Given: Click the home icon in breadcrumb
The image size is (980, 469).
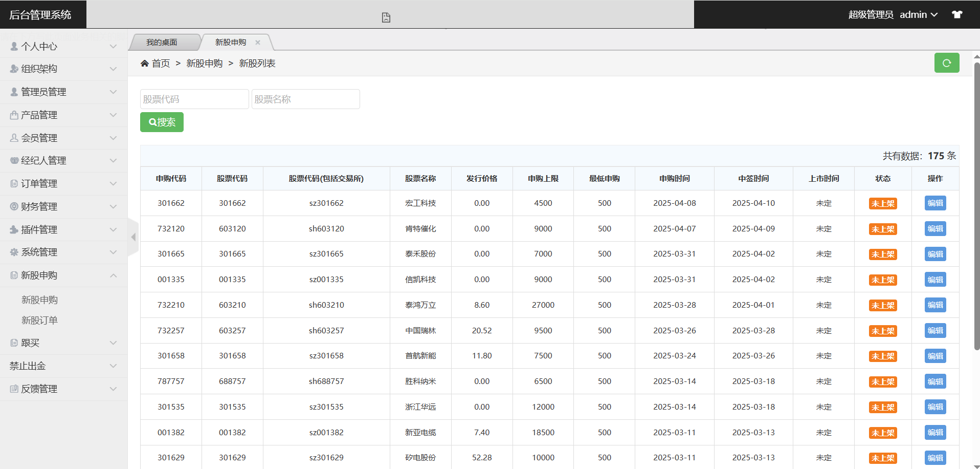Looking at the screenshot, I should coord(145,63).
